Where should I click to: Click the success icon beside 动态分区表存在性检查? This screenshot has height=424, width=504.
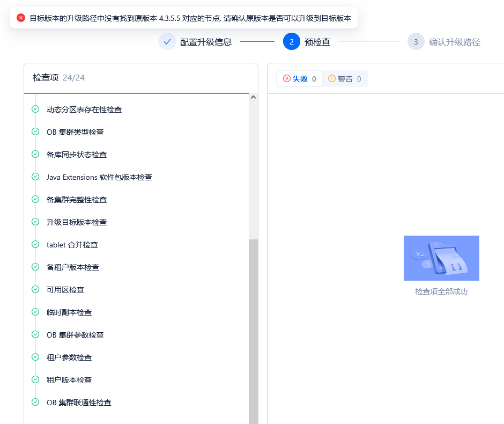[35, 109]
